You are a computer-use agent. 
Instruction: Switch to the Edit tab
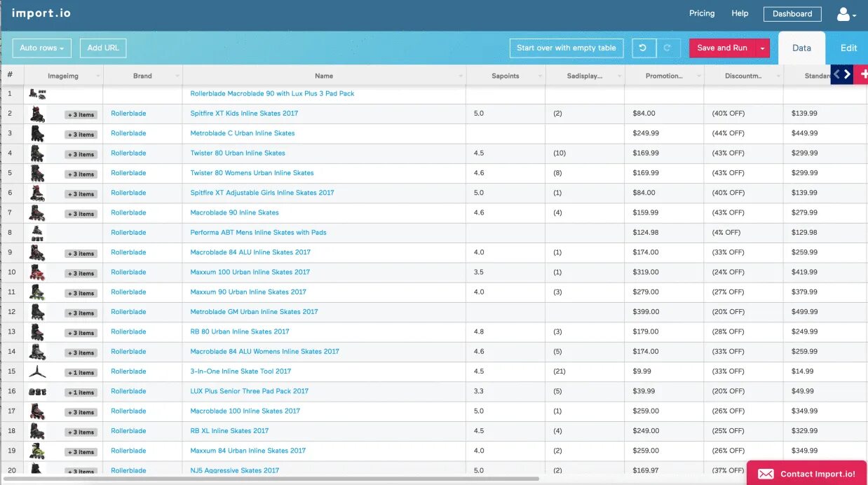(848, 48)
